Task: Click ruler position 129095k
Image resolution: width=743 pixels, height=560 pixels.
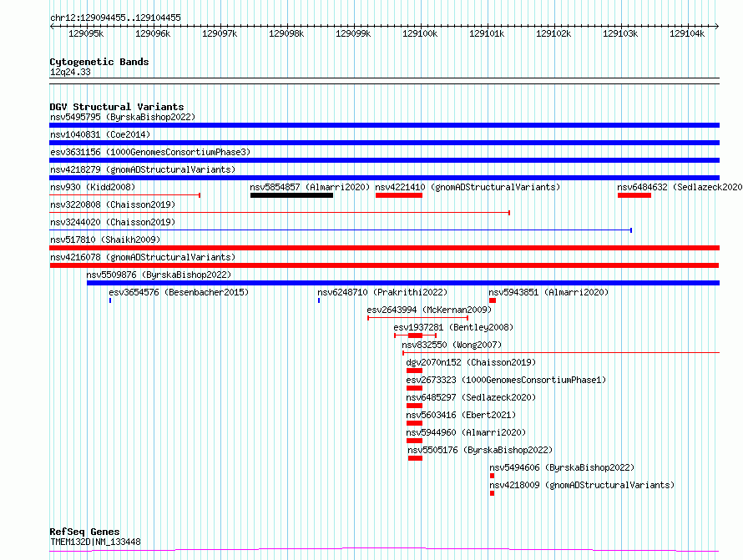Action: [x=86, y=33]
